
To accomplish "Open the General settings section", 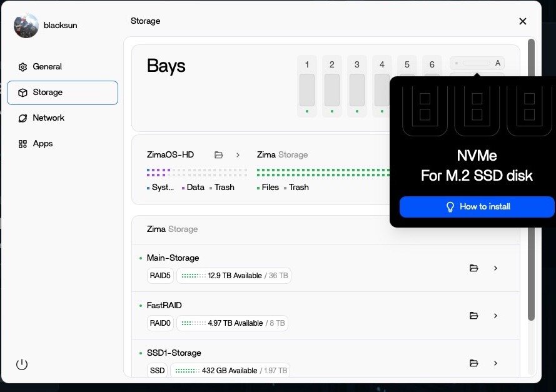I will coord(48,67).
